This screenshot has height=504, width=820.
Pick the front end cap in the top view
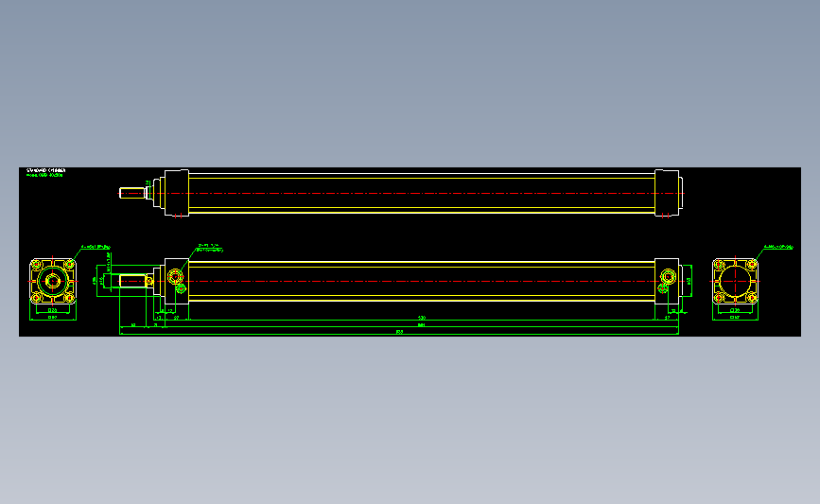177,193
